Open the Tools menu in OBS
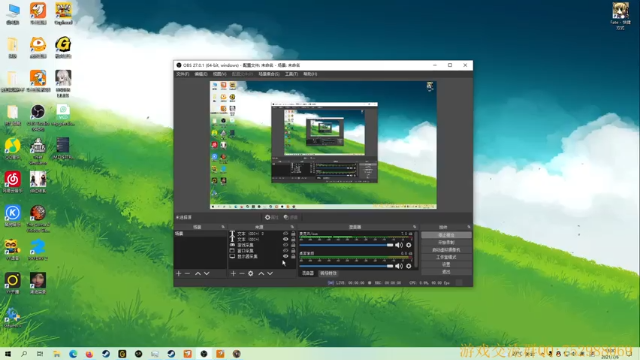Viewport: 640px width, 360px height. pos(291,74)
